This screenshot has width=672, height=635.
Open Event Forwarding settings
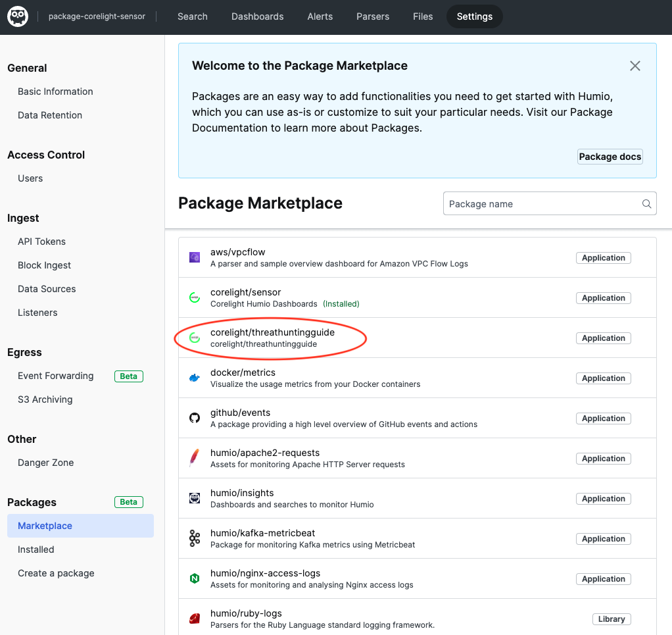[x=56, y=376]
